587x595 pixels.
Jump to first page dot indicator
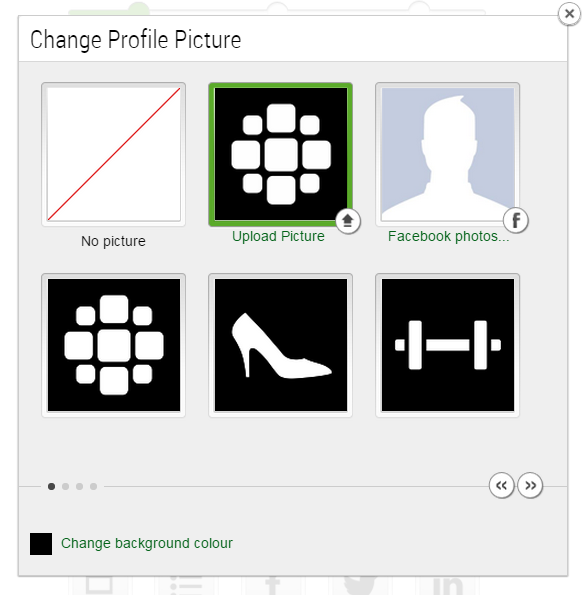point(52,486)
